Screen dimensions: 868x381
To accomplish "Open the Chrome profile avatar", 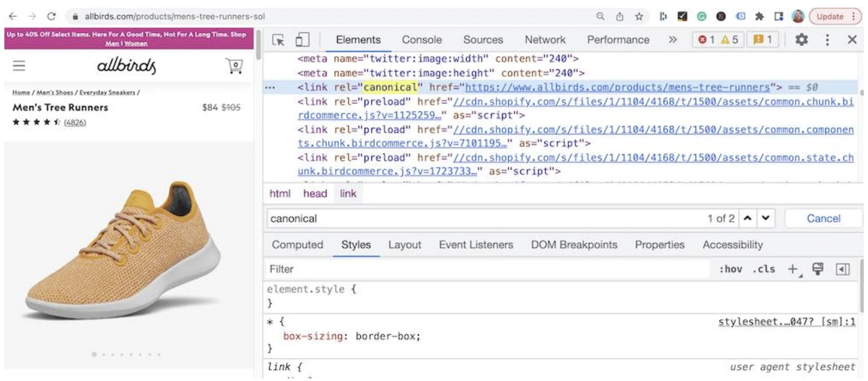I will pos(798,17).
